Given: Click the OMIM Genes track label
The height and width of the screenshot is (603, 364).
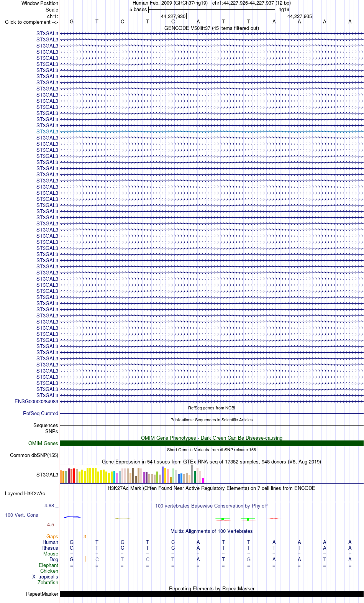Looking at the screenshot, I should [x=43, y=443].
